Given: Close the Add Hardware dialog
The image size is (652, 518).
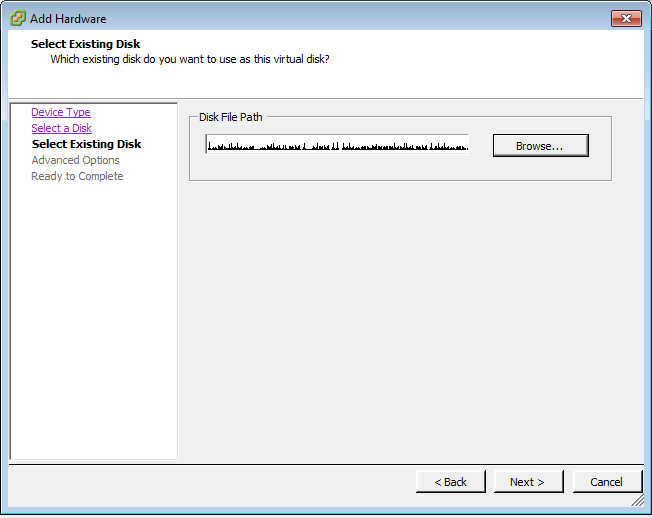Looking at the screenshot, I should (626, 18).
